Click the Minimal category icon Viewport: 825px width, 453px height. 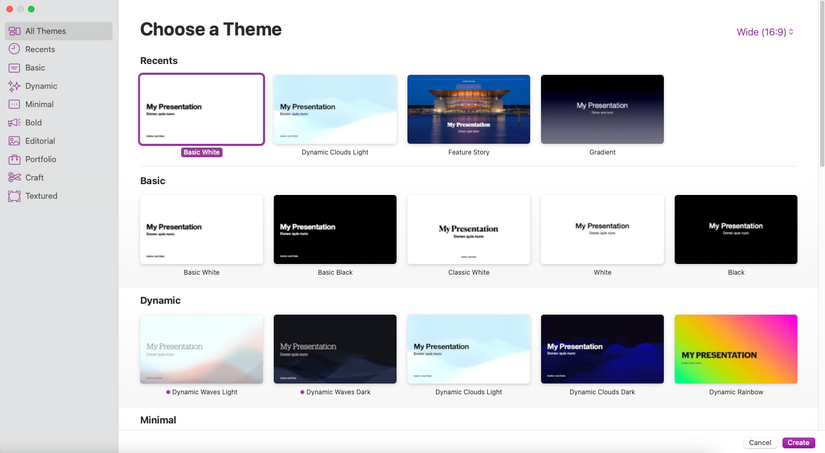(14, 104)
